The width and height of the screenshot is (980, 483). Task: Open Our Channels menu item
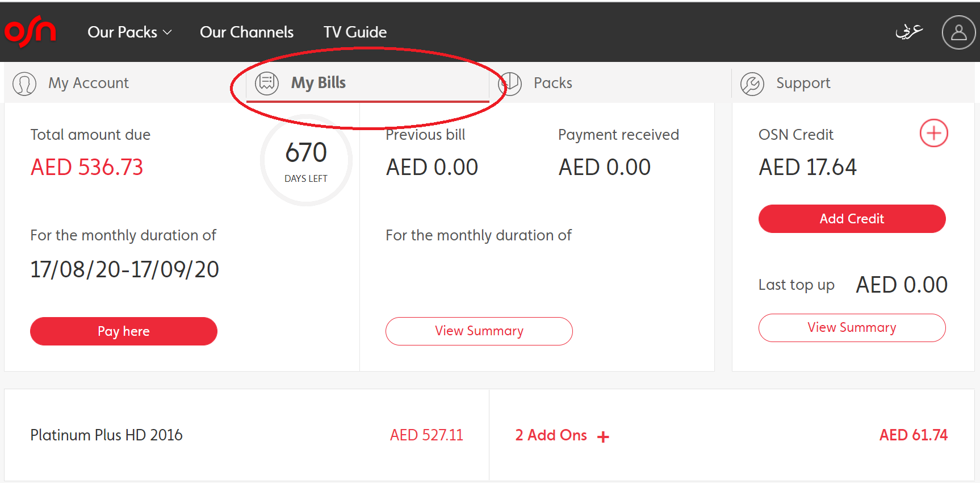246,32
